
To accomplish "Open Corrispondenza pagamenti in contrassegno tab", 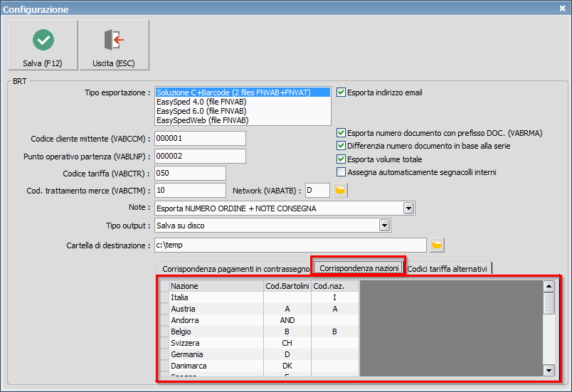I will [x=235, y=269].
